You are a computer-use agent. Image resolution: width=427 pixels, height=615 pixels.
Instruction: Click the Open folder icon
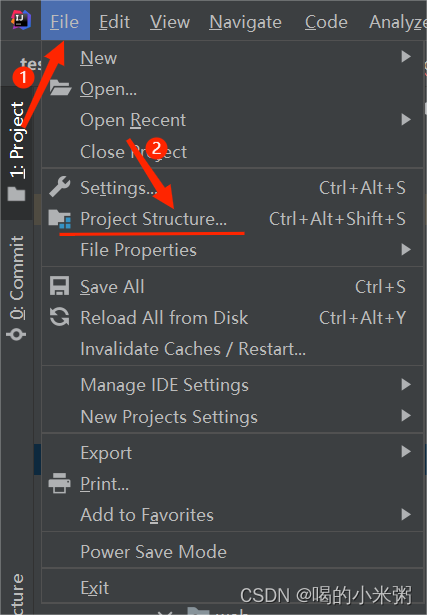[x=60, y=88]
